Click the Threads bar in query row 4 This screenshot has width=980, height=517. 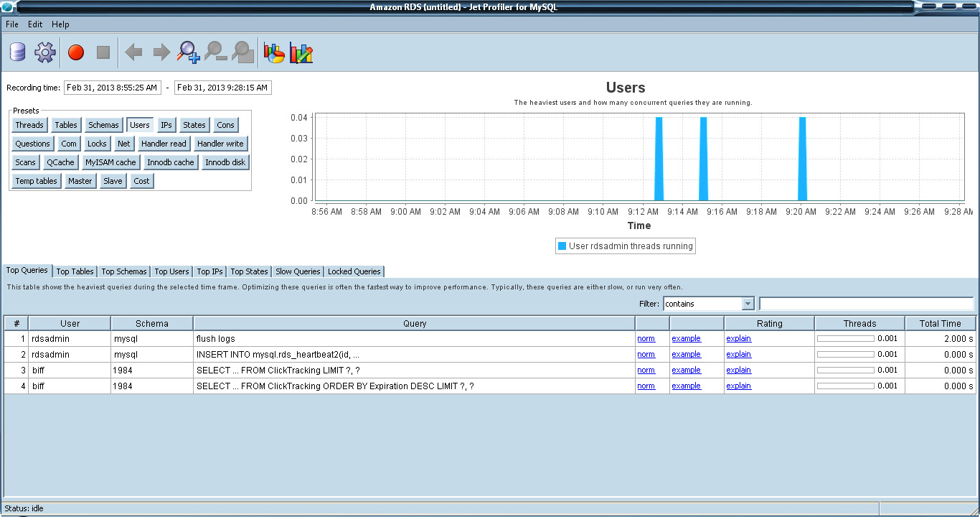click(x=846, y=386)
